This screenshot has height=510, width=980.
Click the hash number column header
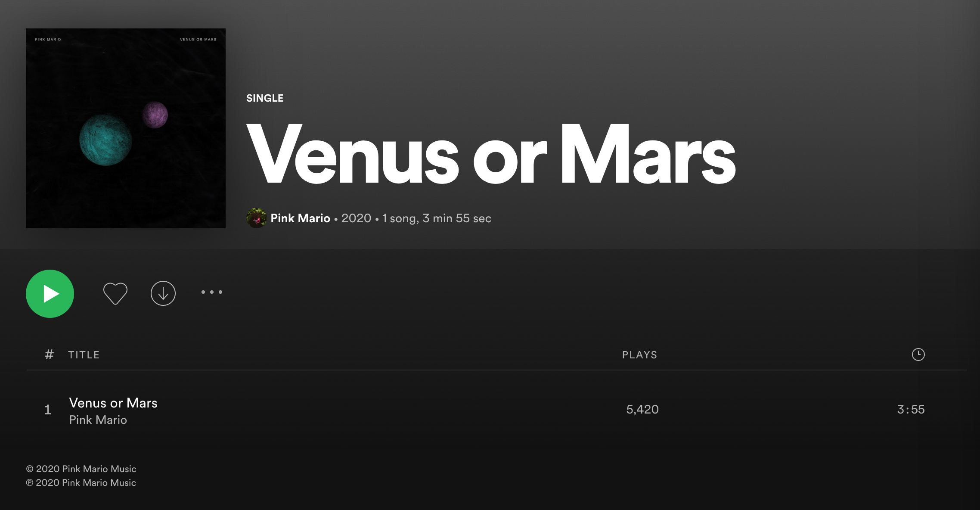[x=49, y=355]
